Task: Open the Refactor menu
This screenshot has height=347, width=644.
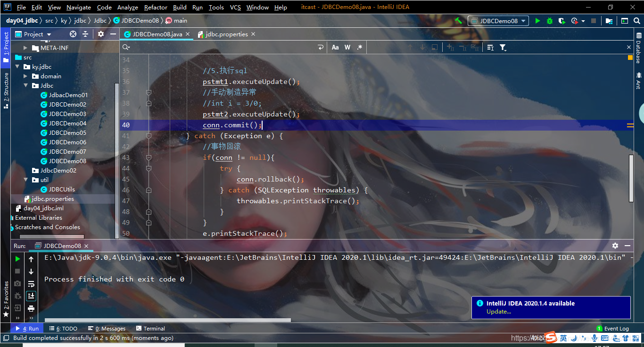Action: coord(156,7)
